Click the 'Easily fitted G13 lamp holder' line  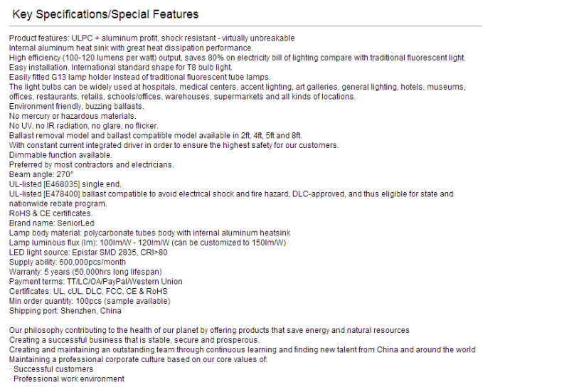[x=139, y=78]
